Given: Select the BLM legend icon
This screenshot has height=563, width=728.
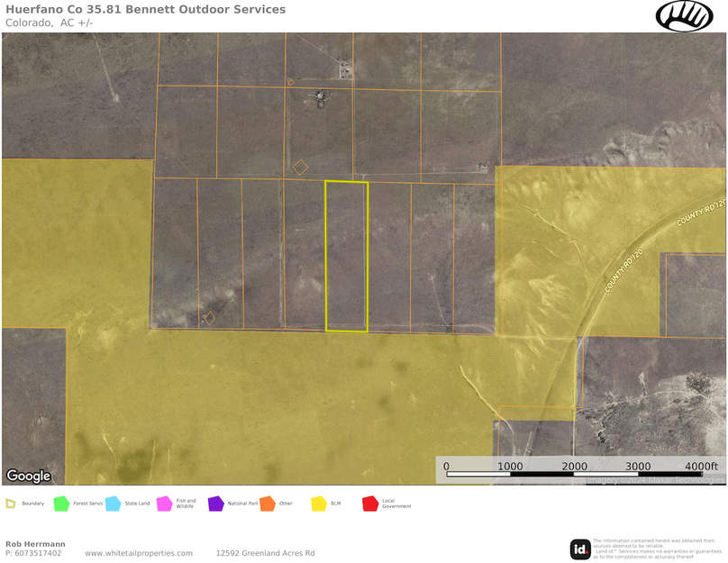Looking at the screenshot, I should coord(317,504).
